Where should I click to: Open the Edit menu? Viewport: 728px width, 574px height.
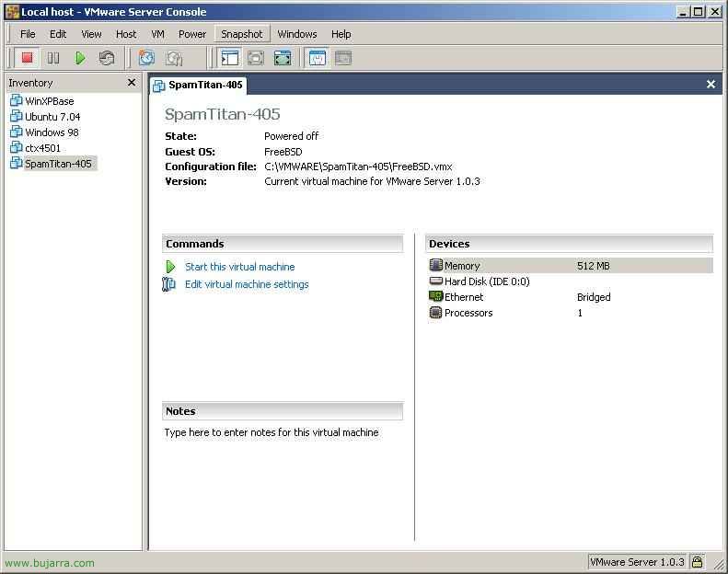point(58,34)
